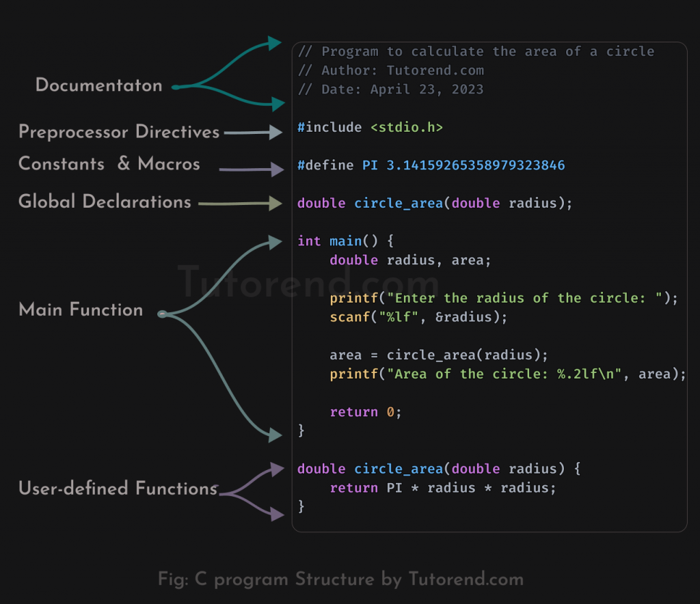Viewport: 700px width, 604px height.
Task: Click the Preprocessor Directives label
Action: 119,132
